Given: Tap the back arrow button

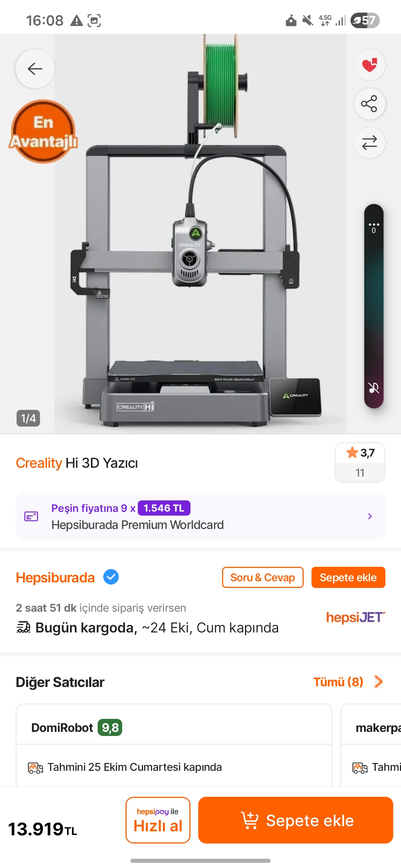Looking at the screenshot, I should 35,69.
